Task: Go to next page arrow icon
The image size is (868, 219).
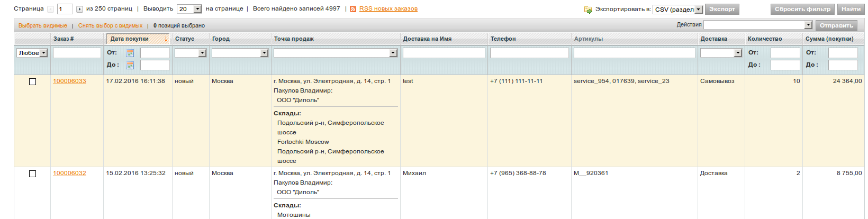Action: click(x=79, y=9)
